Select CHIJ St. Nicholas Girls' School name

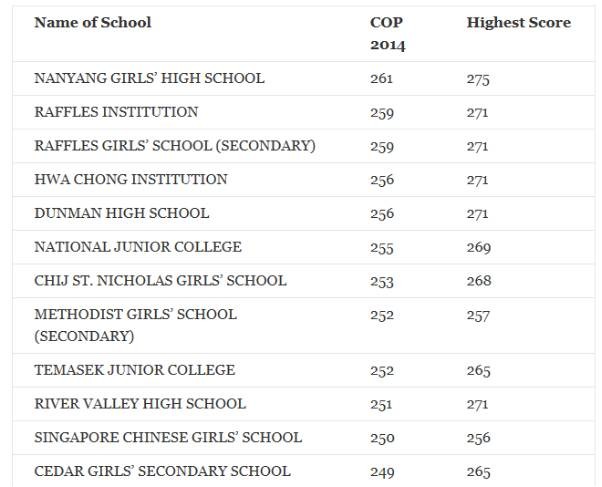tap(160, 281)
